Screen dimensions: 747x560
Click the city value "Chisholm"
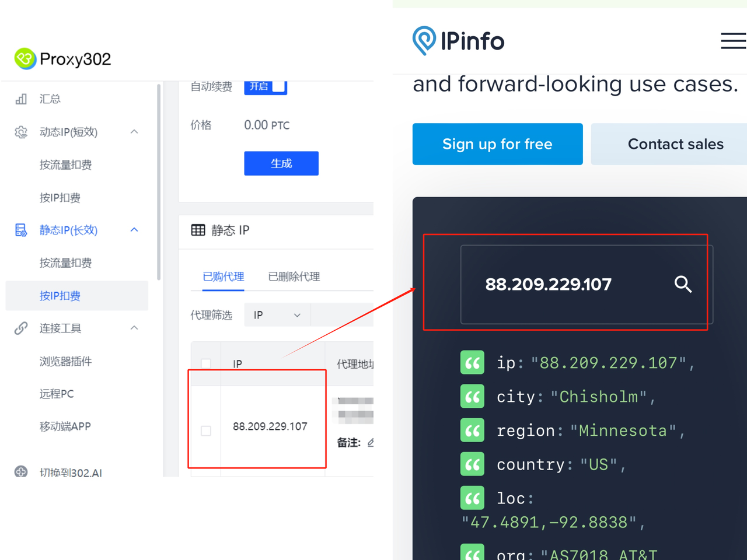click(599, 397)
